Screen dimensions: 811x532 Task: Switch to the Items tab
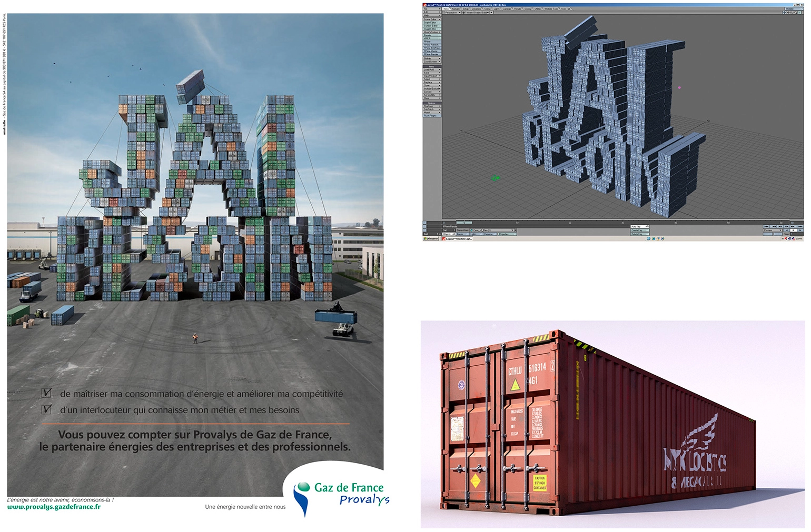coord(447,9)
